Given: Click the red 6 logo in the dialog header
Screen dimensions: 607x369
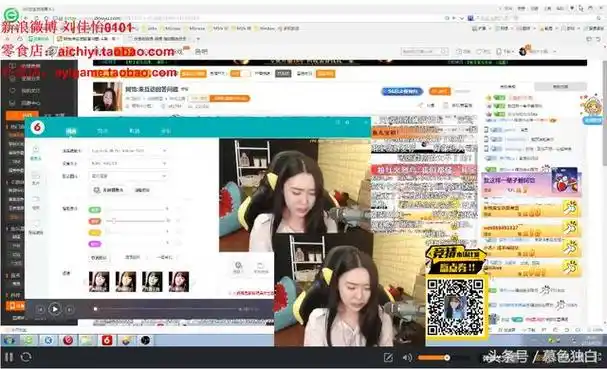Looking at the screenshot, I should point(37,127).
